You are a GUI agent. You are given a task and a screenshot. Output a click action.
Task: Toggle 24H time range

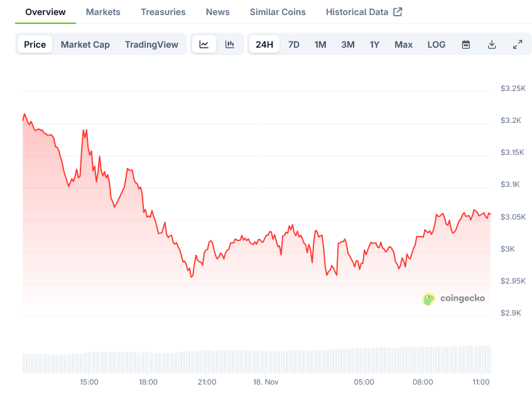click(264, 44)
